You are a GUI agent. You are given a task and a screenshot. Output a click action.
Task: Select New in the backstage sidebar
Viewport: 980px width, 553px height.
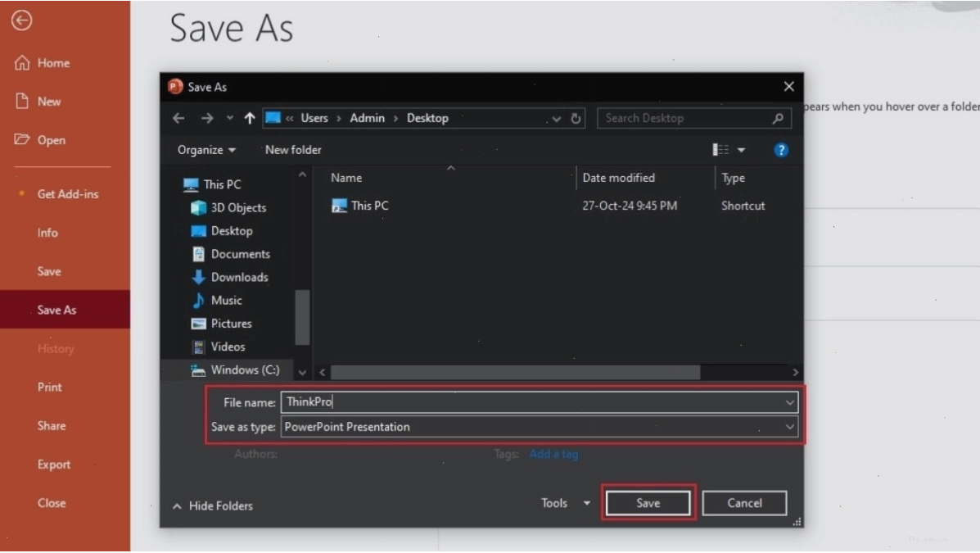point(49,102)
